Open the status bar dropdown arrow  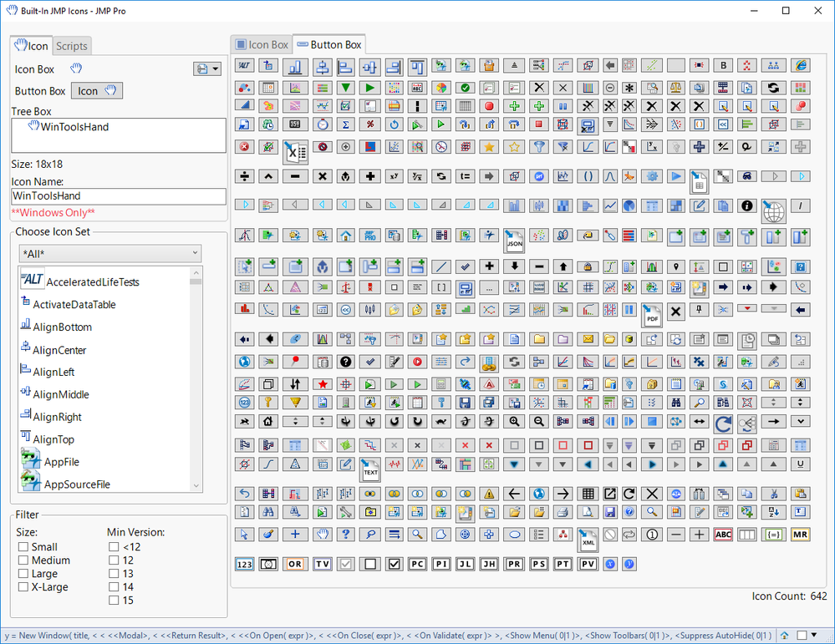click(x=814, y=635)
